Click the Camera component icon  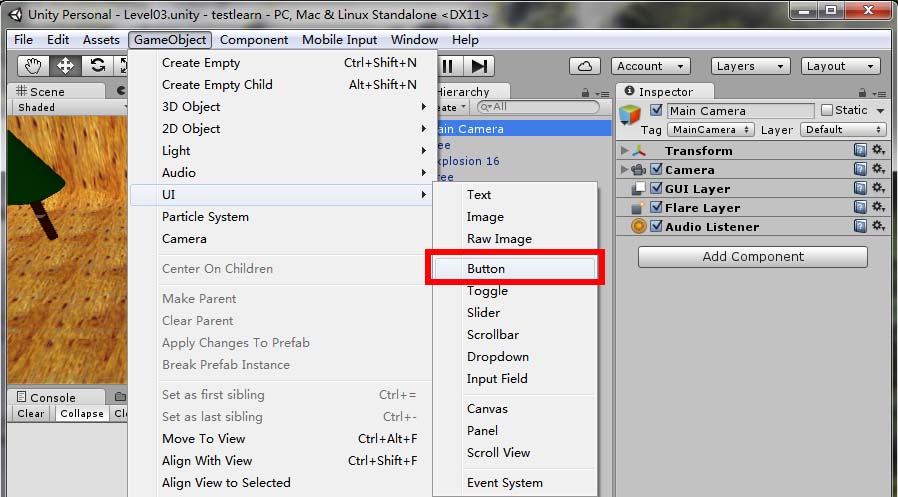click(x=639, y=169)
